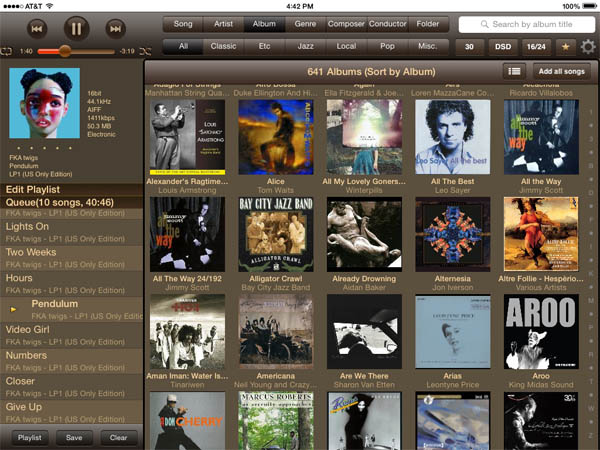Filter albums by Classic
600x450 pixels.
coord(223,46)
